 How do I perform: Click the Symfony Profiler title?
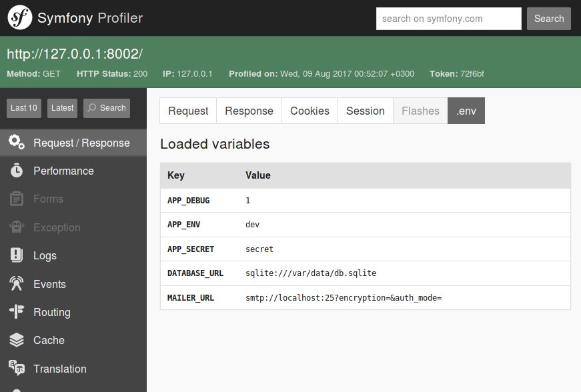coord(90,18)
